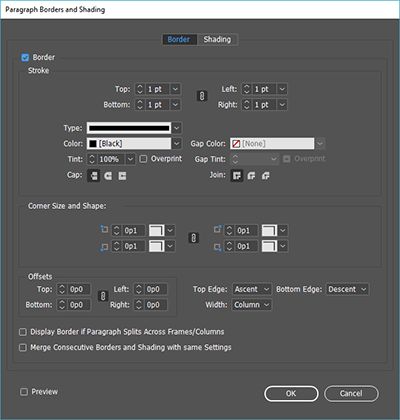
Task: Switch to the Shading tab
Action: [x=217, y=39]
